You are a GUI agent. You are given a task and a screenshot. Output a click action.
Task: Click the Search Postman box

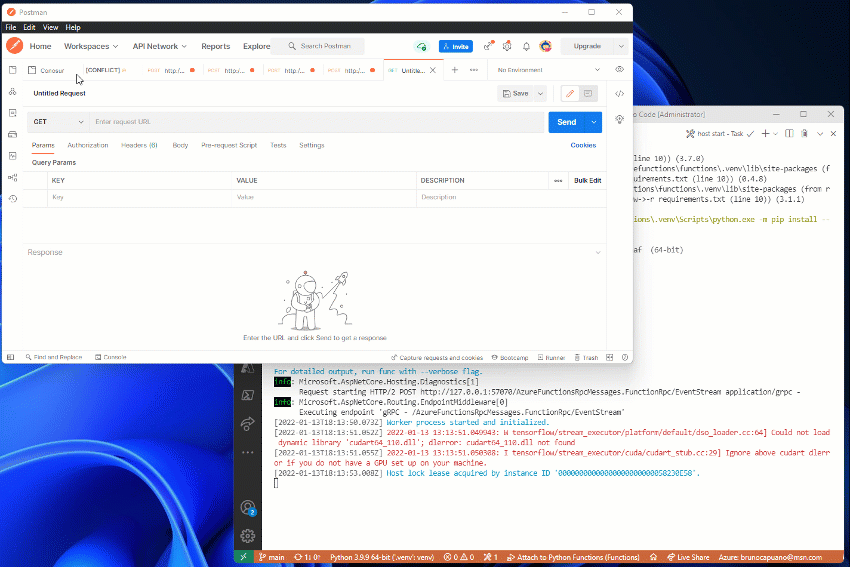point(319,46)
